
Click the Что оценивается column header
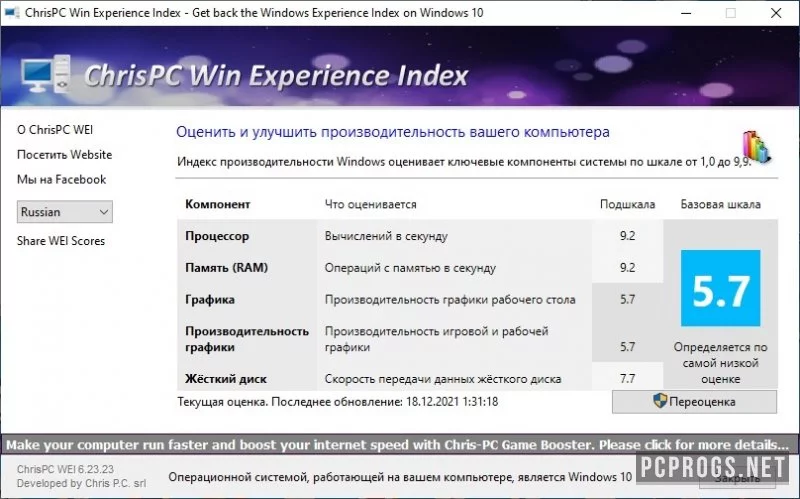click(x=370, y=204)
